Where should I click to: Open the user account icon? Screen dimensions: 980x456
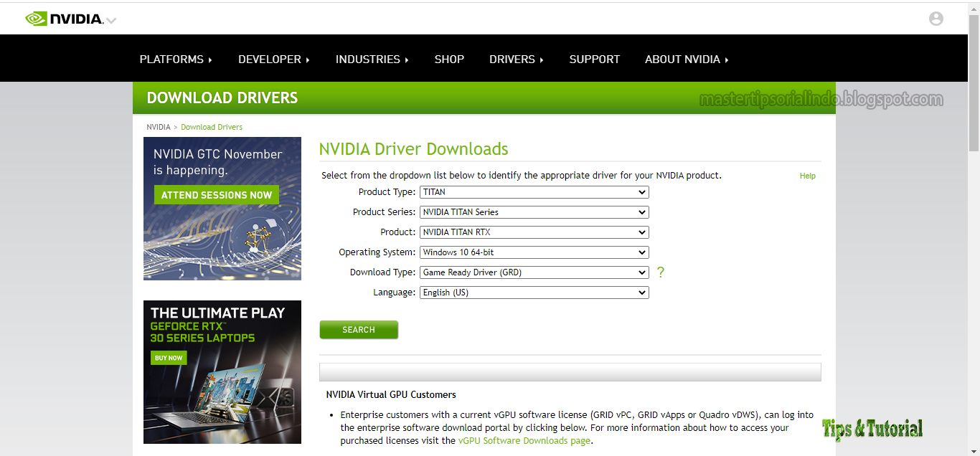point(936,19)
